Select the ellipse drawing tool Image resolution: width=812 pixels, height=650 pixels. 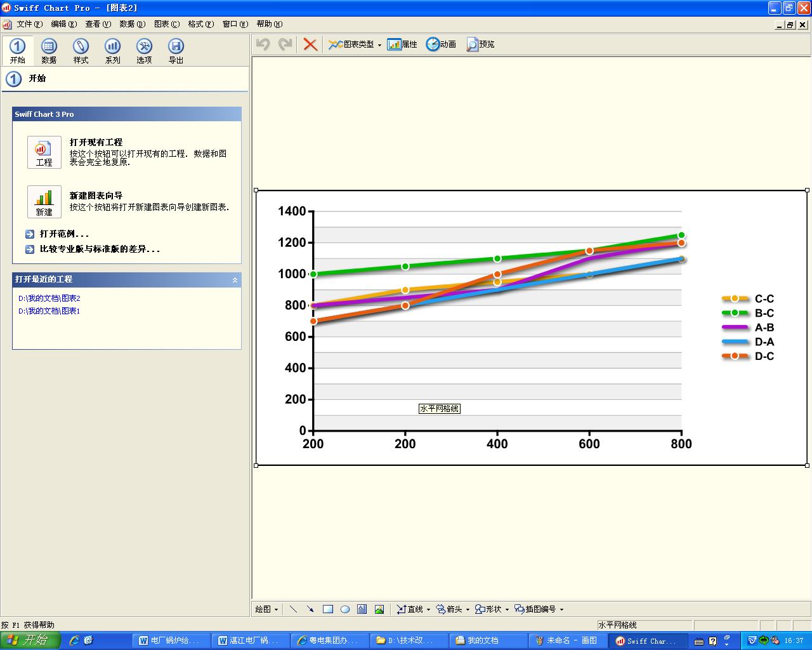click(345, 609)
